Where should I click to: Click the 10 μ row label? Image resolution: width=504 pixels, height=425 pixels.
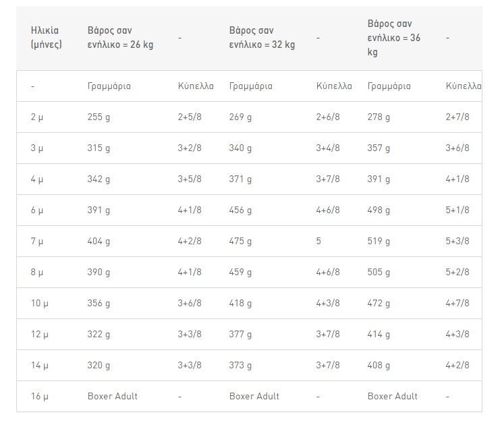point(40,303)
